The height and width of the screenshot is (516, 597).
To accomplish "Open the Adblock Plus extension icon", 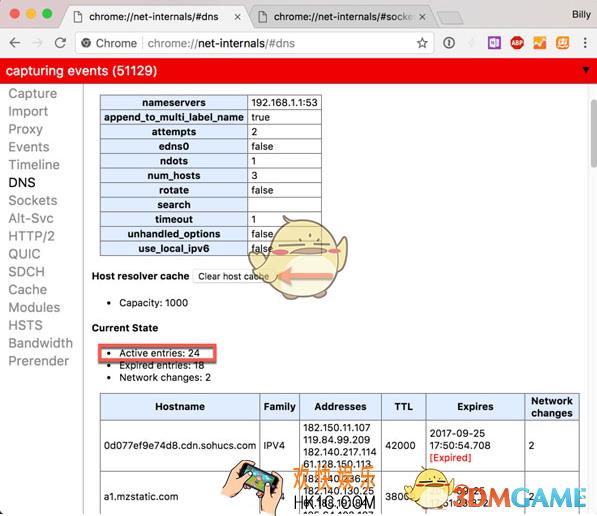I will (x=517, y=43).
